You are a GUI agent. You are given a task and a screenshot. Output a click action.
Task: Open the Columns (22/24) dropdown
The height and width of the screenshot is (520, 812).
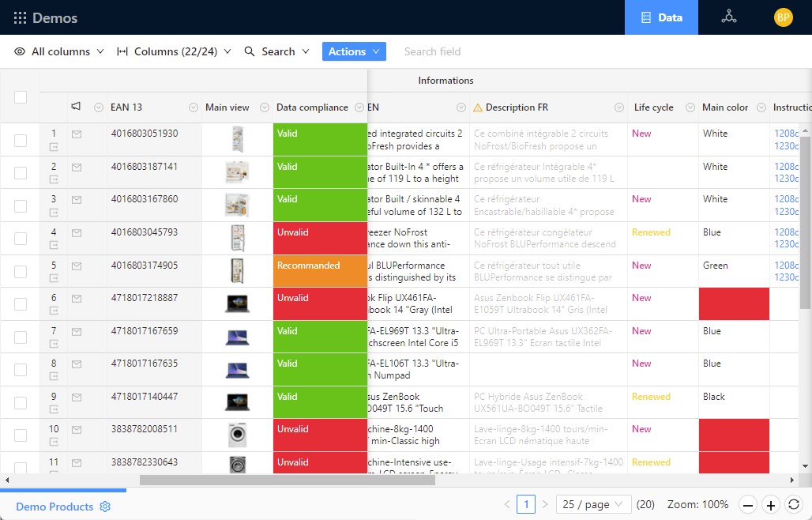click(x=174, y=51)
